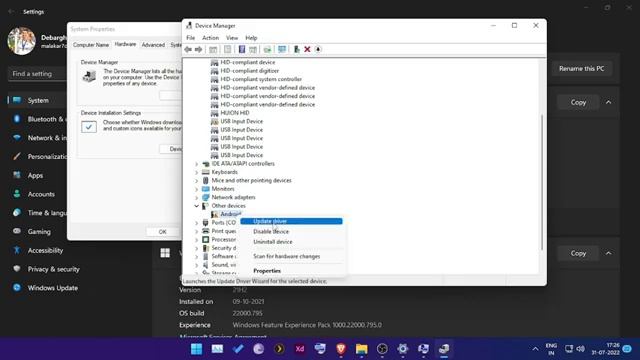Click OK in System Properties dialog
Viewport: 640px width, 360px height.
pos(162,232)
